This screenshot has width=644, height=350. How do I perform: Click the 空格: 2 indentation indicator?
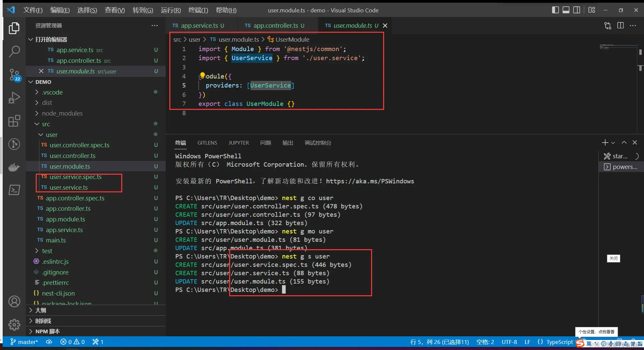(x=485, y=342)
